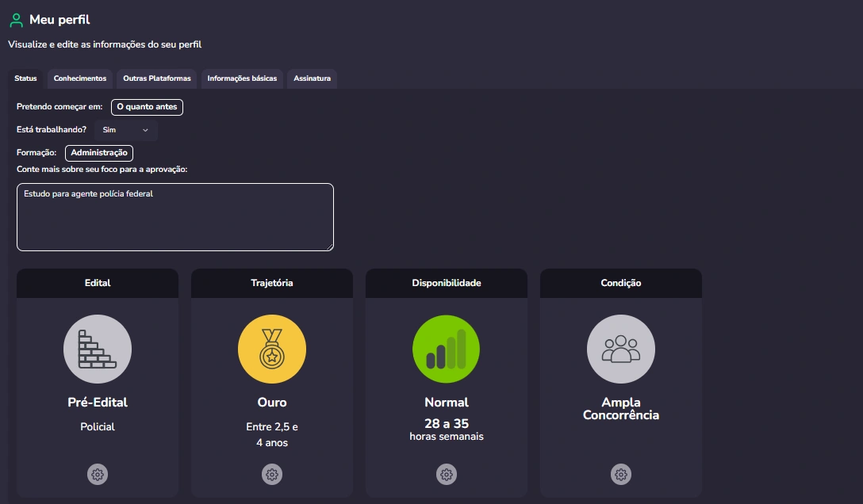Select the Assinatura tab
This screenshot has height=504, width=863.
point(312,78)
